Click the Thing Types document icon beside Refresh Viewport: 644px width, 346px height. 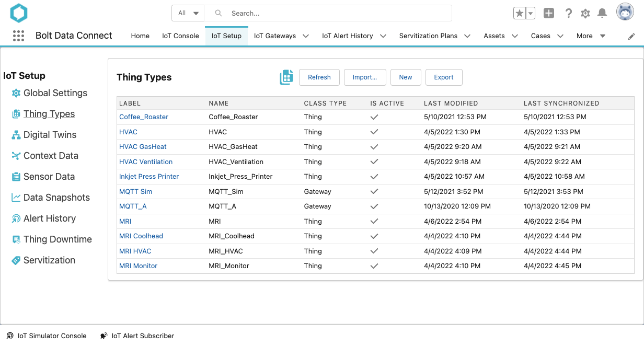click(286, 77)
